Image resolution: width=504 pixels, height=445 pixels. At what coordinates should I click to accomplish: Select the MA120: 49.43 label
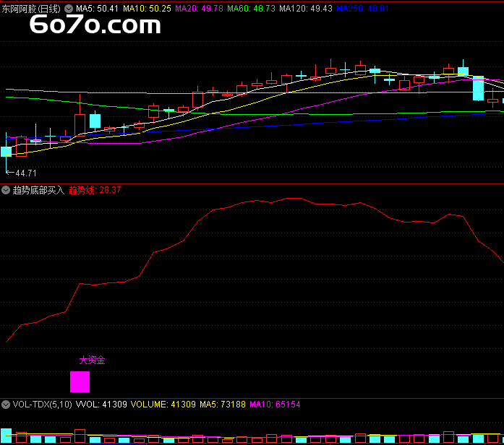point(306,9)
